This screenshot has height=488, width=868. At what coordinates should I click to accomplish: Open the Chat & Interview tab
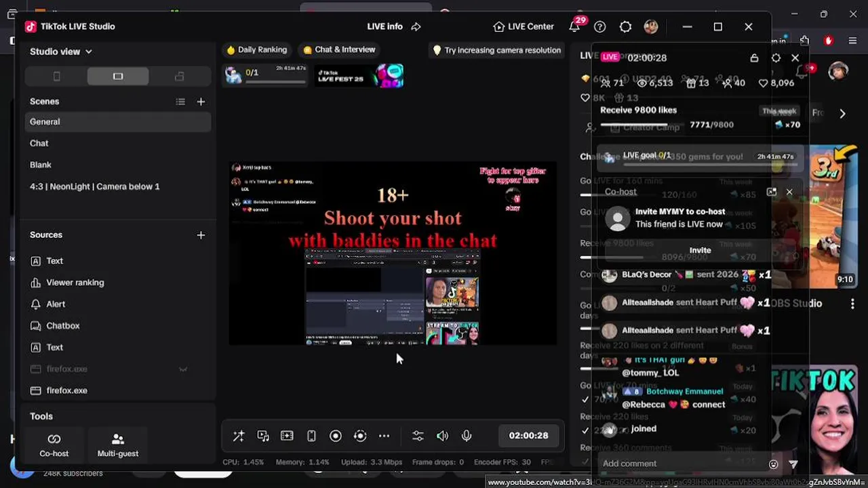tap(339, 49)
